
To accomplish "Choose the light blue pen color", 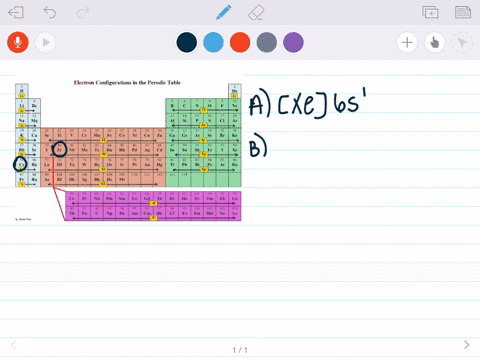I will [213, 42].
